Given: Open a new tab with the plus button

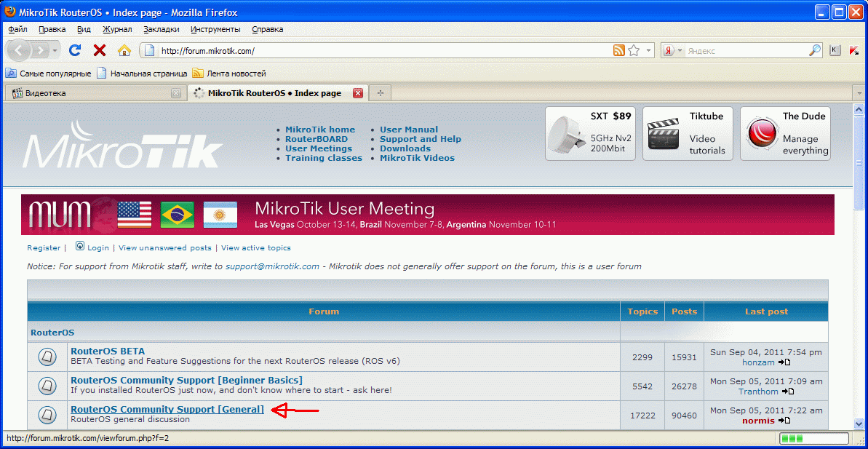Looking at the screenshot, I should 381,94.
